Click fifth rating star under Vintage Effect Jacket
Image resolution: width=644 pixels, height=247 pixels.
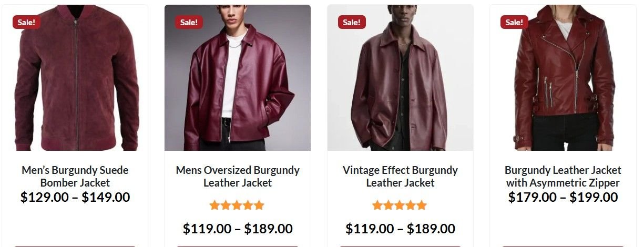pos(422,205)
